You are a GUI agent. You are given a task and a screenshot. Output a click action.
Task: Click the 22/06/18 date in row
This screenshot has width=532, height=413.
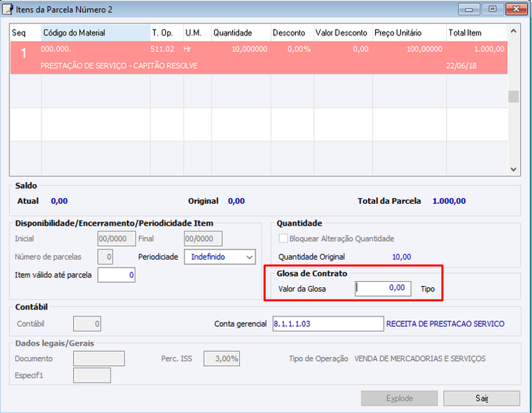click(x=461, y=66)
